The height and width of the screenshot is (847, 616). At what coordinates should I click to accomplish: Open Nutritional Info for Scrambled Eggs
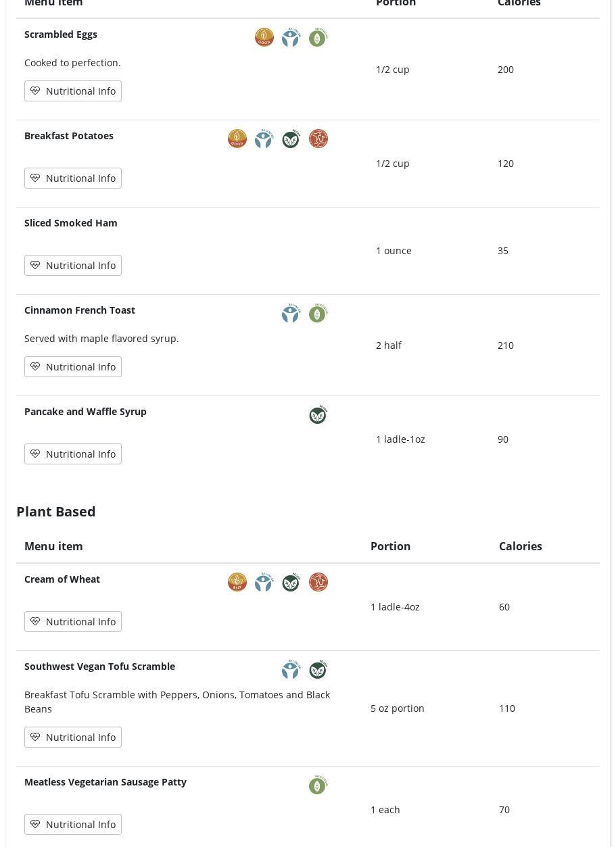click(x=73, y=91)
